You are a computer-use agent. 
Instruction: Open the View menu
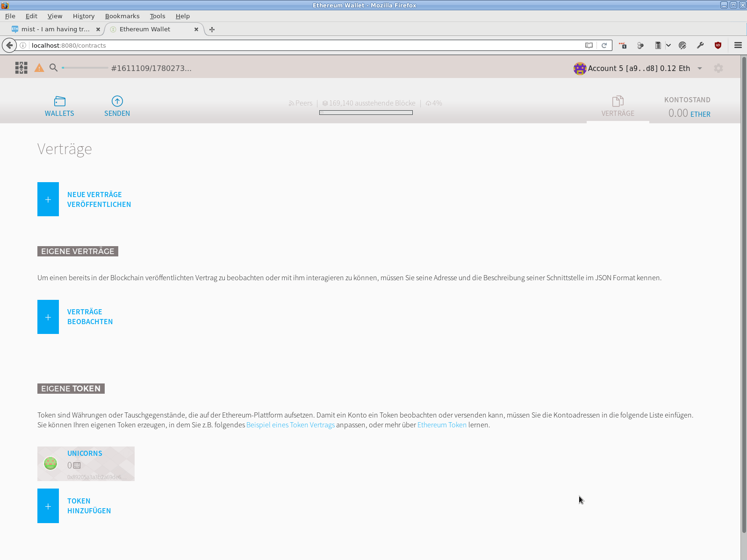coord(55,16)
